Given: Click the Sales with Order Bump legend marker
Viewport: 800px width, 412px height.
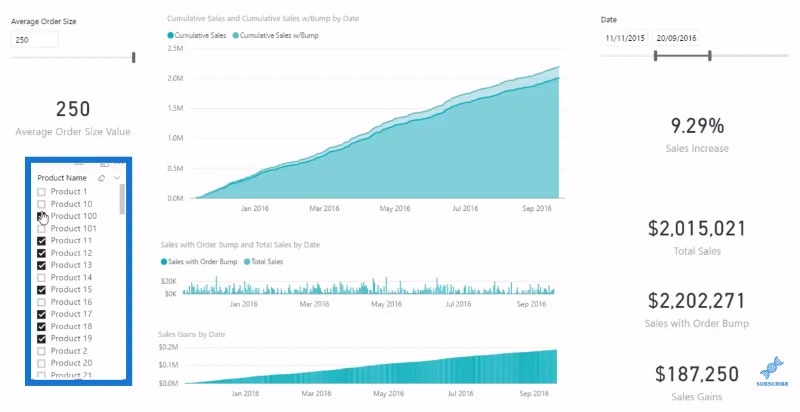Looking at the screenshot, I should [x=164, y=262].
